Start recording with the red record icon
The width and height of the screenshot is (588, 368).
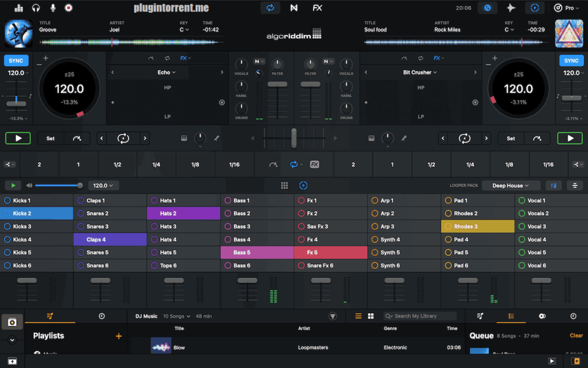tap(69, 8)
